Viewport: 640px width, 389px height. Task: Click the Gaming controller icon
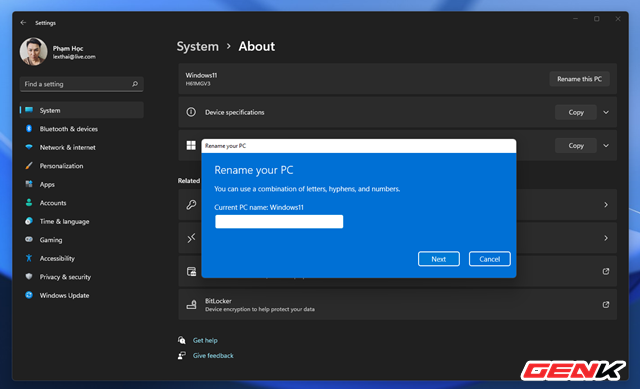[29, 240]
